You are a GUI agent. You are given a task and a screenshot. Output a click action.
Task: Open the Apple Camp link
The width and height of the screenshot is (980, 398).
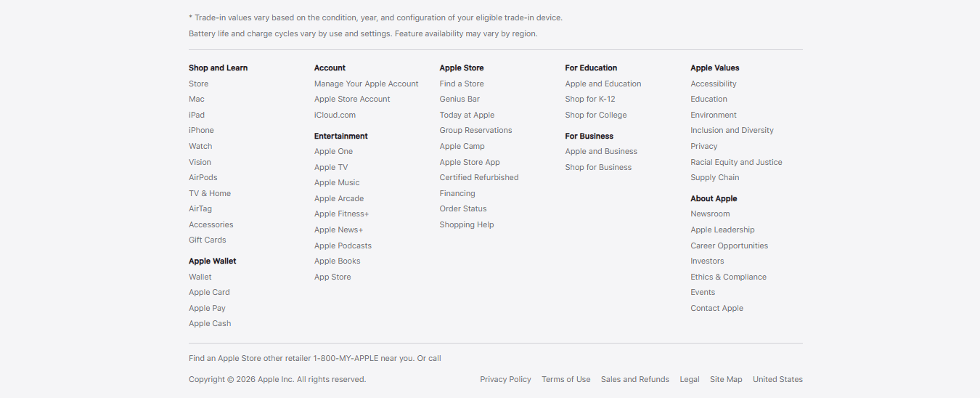(x=462, y=146)
